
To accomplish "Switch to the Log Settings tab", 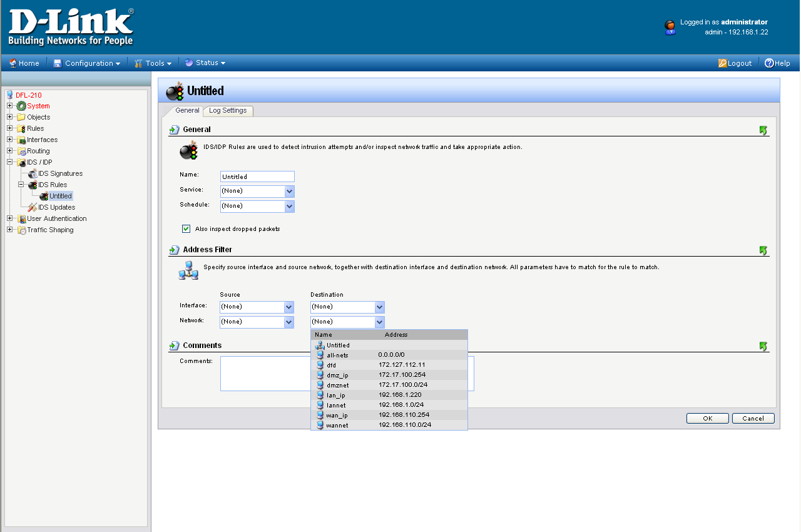I will coord(228,111).
